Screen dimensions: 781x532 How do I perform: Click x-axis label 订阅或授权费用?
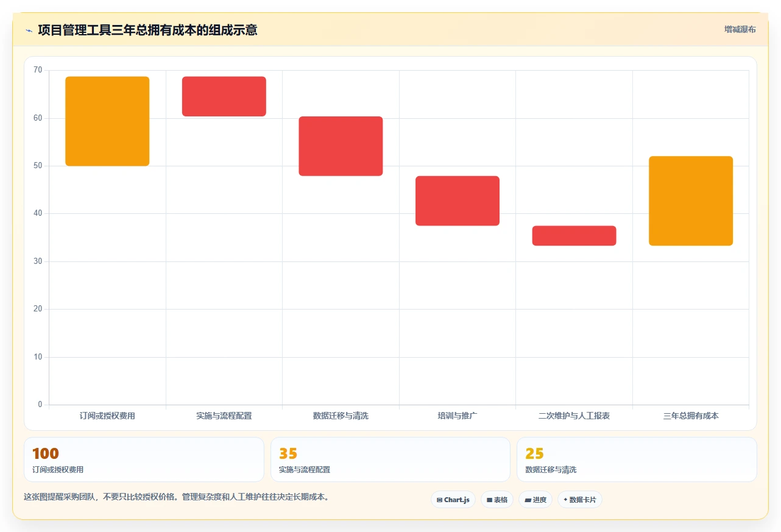coord(107,416)
